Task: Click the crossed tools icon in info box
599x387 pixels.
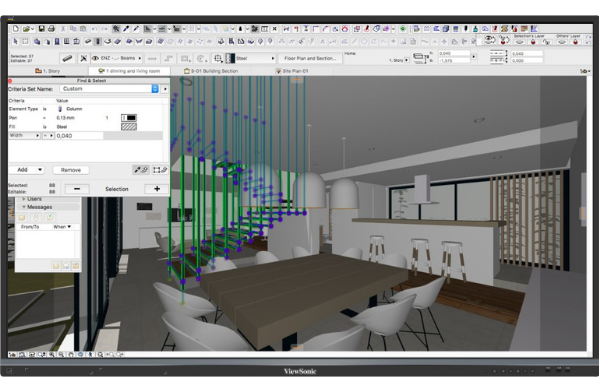Action: click(x=83, y=58)
